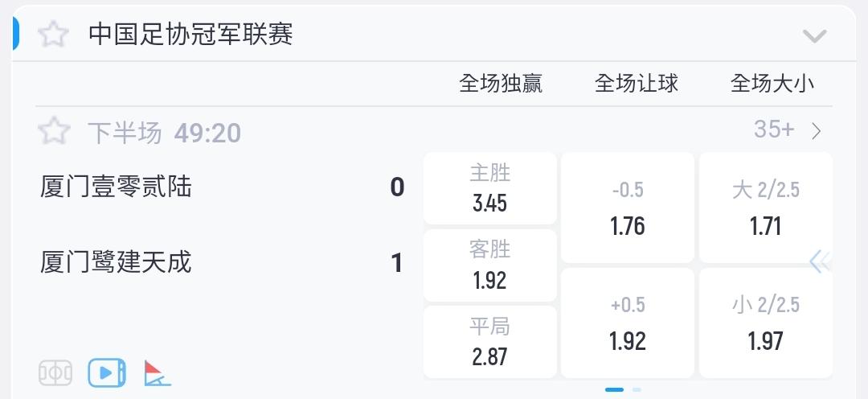The width and height of the screenshot is (868, 399).
Task: Select 平局 odds 2.87
Action: [489, 342]
